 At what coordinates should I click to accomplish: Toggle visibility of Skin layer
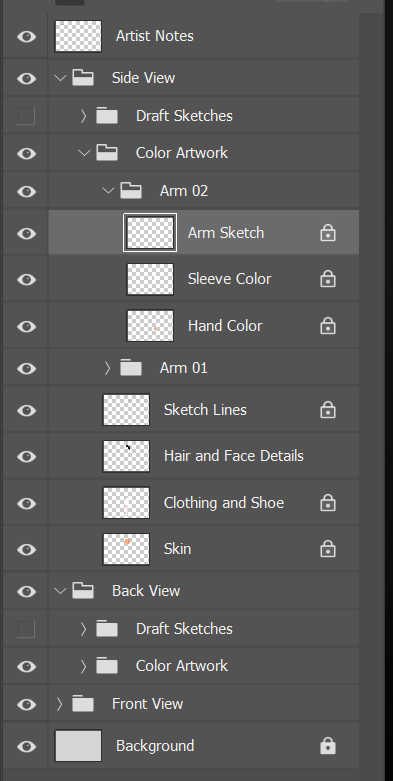pyautogui.click(x=26, y=549)
